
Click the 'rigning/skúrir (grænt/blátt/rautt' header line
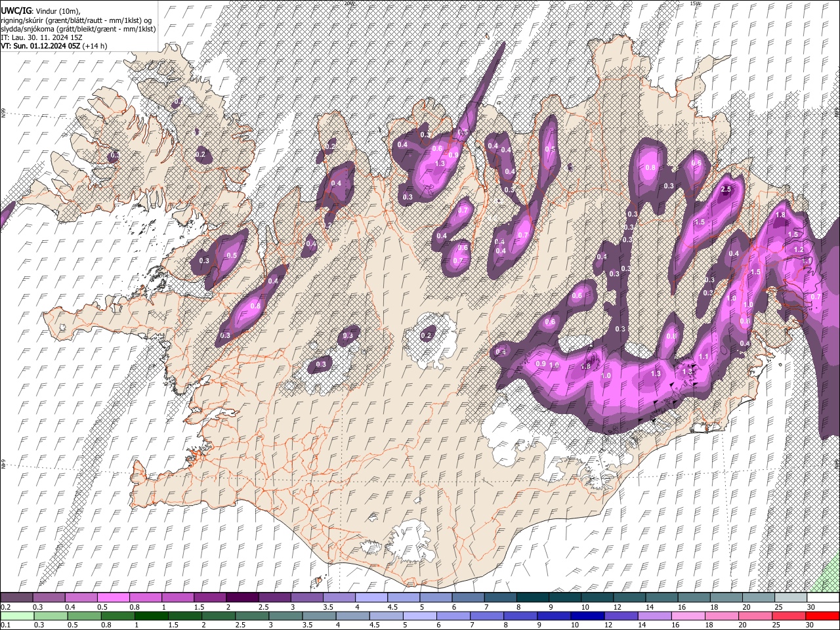tap(76, 20)
